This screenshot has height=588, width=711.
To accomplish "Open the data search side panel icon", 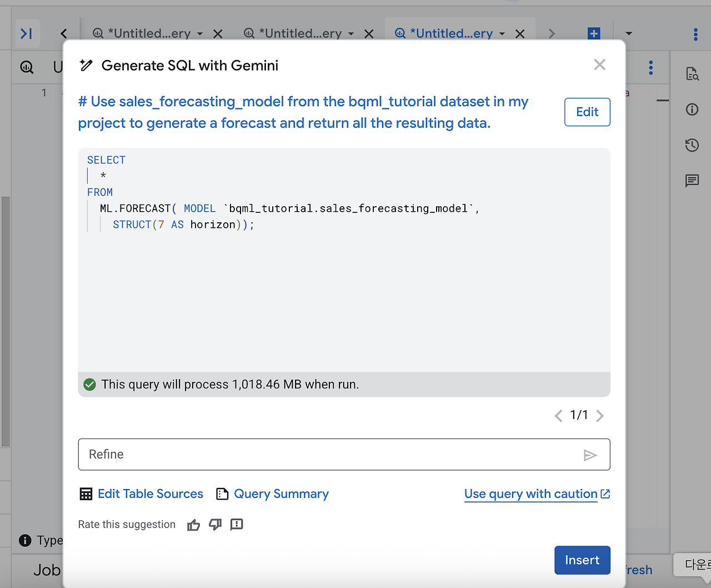I will click(692, 74).
